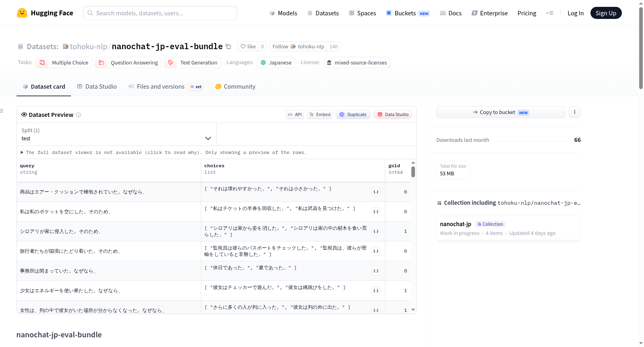
Task: Open the mixed-source-licenses license tag
Action: (357, 62)
